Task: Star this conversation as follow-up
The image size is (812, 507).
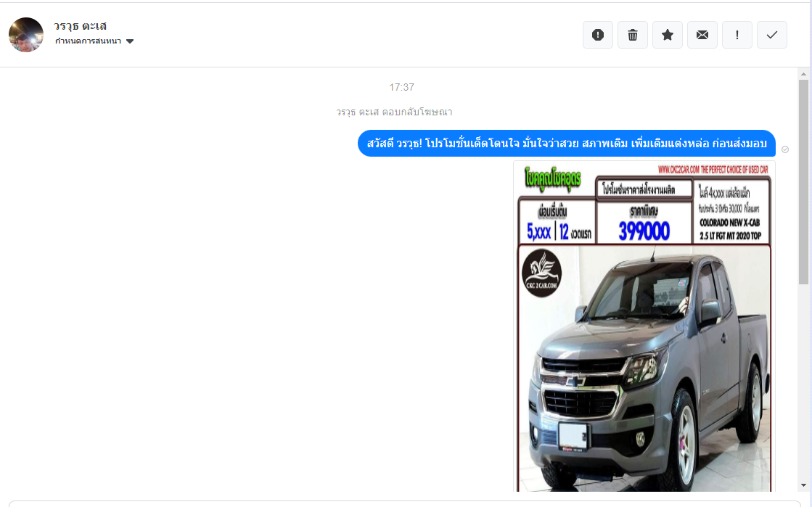Action: [668, 35]
